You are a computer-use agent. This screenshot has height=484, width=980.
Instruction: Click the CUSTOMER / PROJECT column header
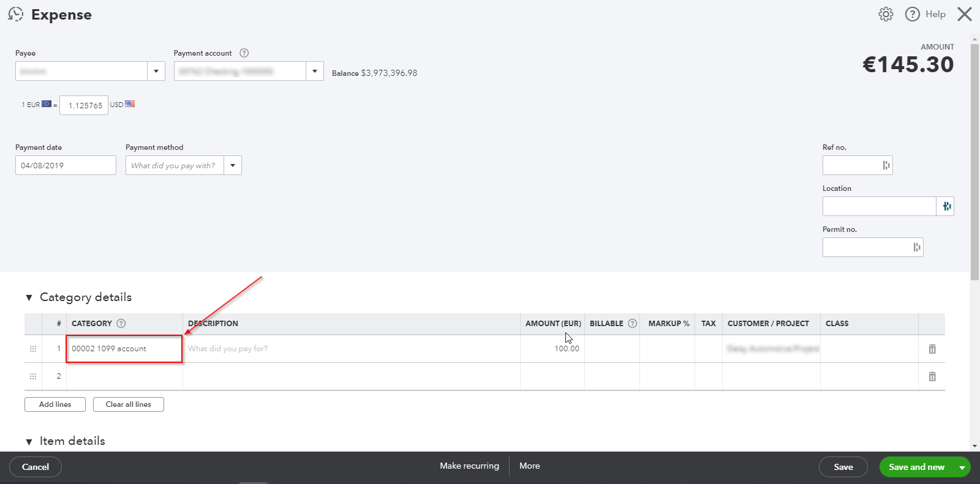tap(768, 323)
